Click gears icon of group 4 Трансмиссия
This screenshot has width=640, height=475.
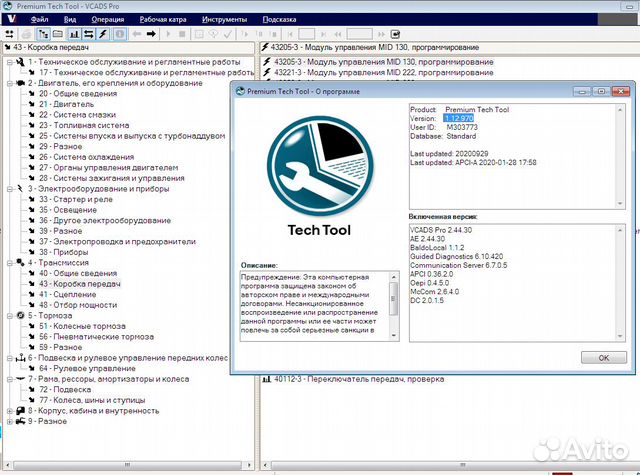20,263
